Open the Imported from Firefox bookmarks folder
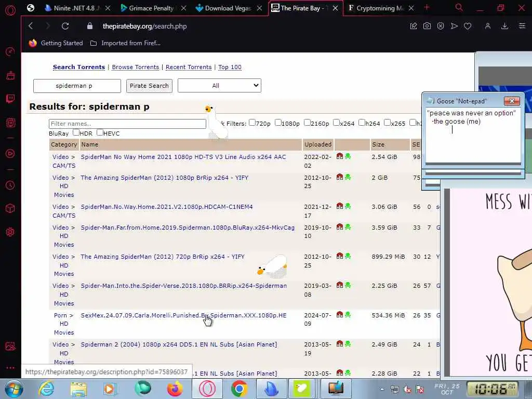The width and height of the screenshot is (532, 399). (126, 43)
